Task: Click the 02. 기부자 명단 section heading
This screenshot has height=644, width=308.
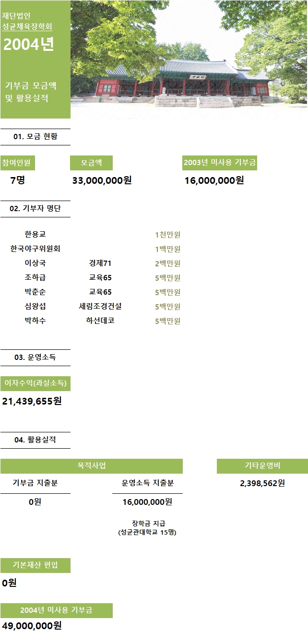Action: point(35,209)
